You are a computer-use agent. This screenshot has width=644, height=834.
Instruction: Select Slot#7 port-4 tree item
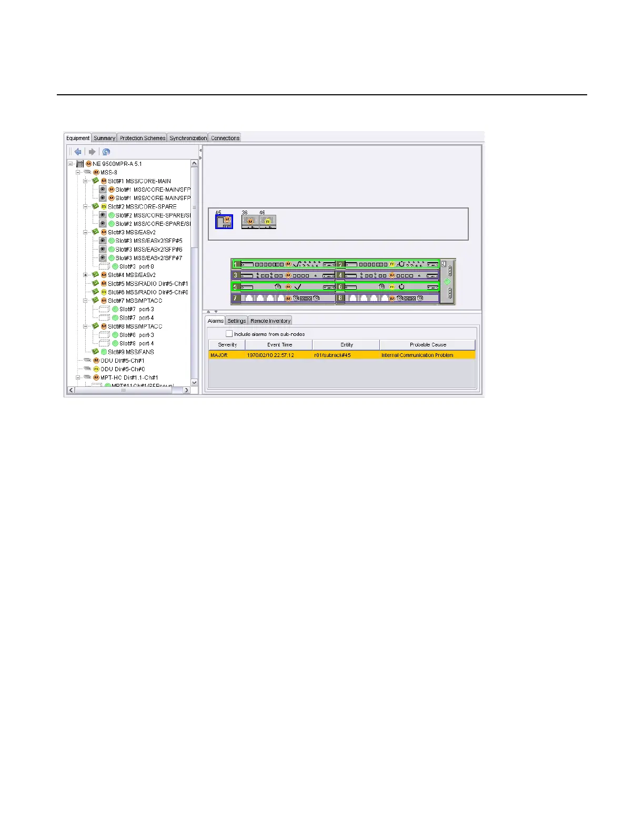(x=137, y=317)
